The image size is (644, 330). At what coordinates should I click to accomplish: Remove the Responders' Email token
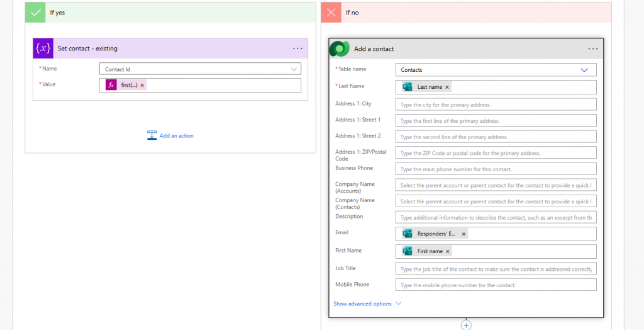464,234
